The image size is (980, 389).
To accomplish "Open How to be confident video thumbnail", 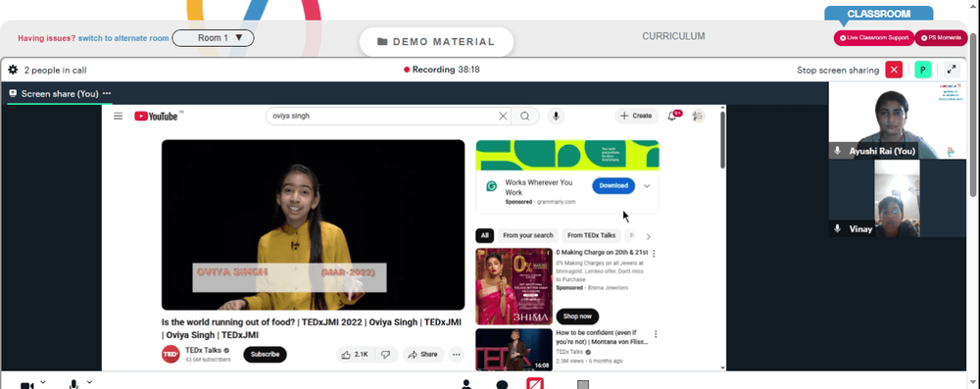I will click(x=514, y=350).
